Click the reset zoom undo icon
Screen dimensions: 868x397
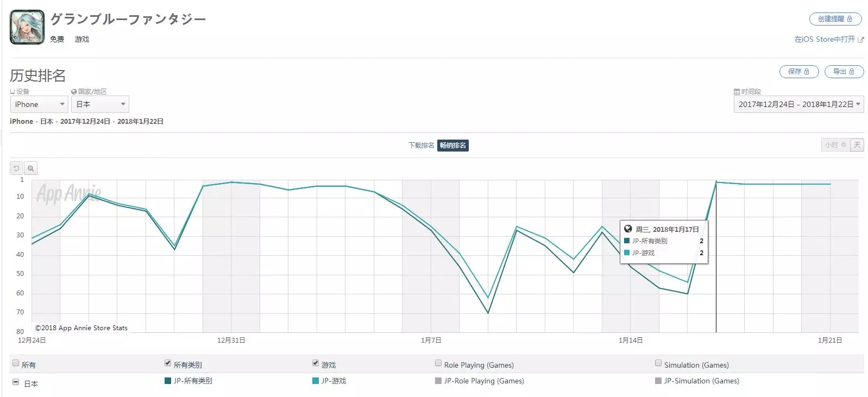coord(16,168)
